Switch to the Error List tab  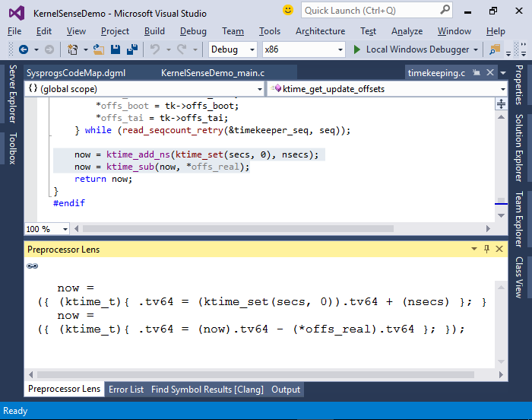click(x=126, y=390)
